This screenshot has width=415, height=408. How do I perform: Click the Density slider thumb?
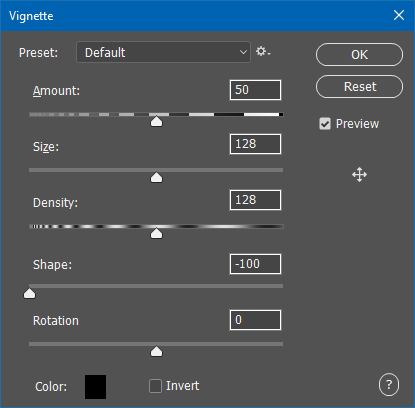156,233
